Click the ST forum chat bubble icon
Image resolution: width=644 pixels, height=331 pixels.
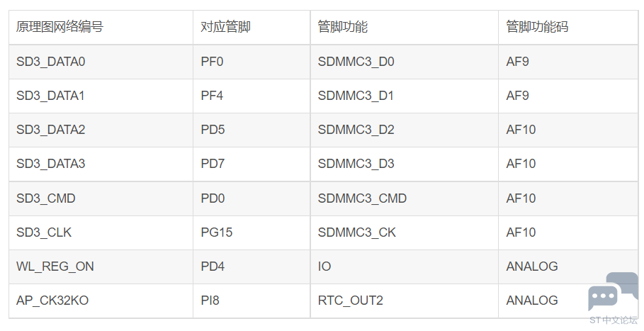click(x=612, y=291)
